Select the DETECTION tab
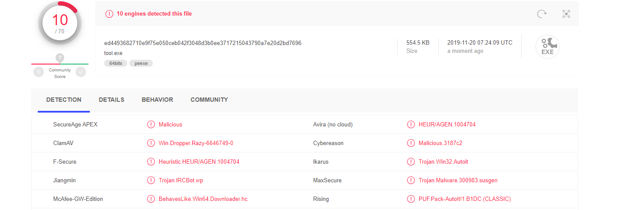The height and width of the screenshot is (210, 644). point(64,100)
